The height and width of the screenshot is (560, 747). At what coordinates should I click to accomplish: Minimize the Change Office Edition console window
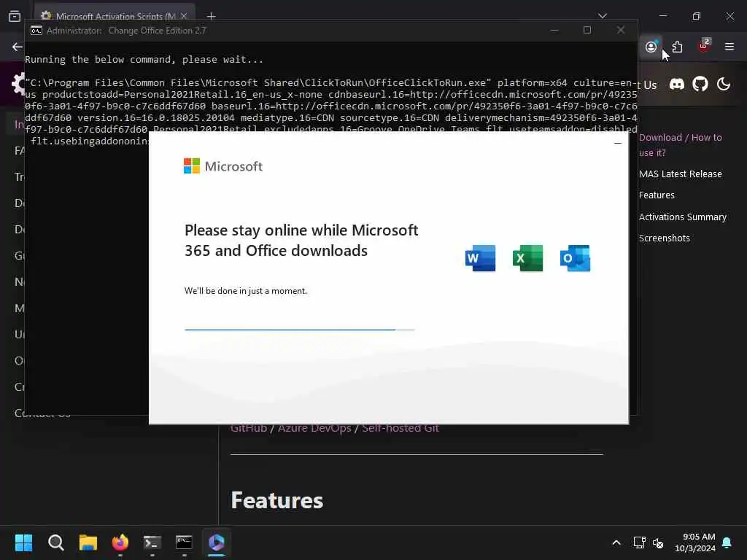click(554, 30)
